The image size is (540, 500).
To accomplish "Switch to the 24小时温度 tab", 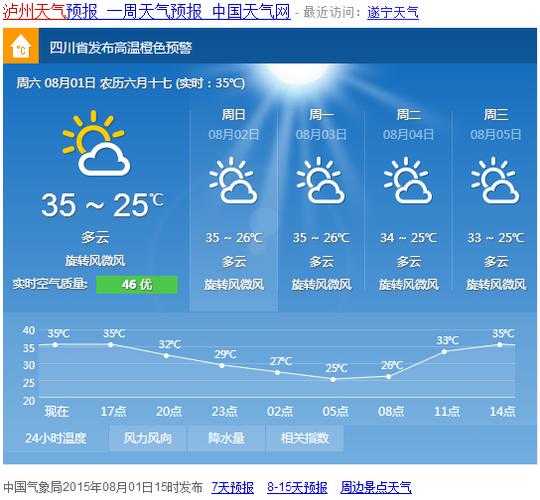I will [x=55, y=438].
